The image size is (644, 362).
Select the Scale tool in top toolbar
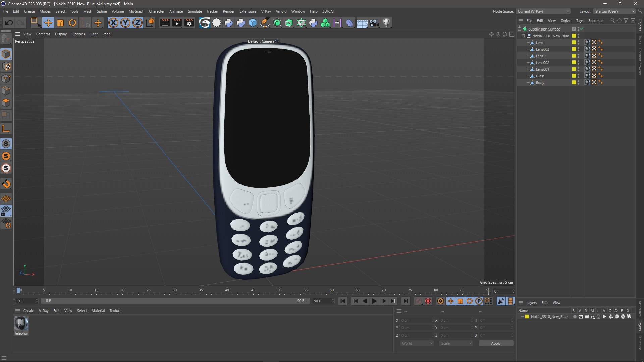[60, 23]
